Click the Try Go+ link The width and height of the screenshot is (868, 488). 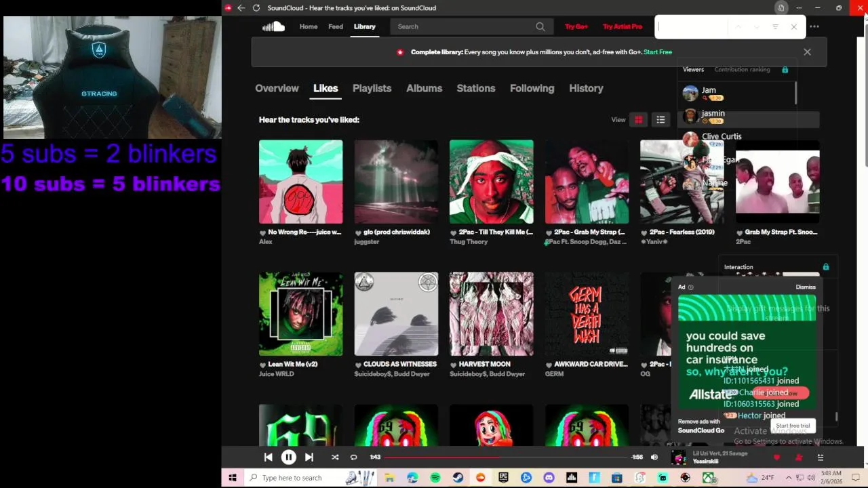pyautogui.click(x=576, y=26)
